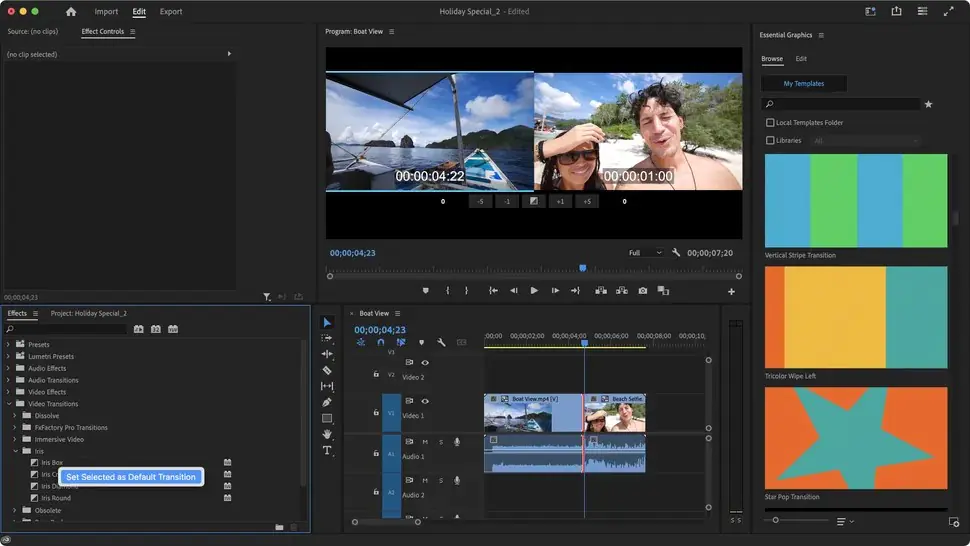
Task: Collapse the Iris transitions folder
Action: pyautogui.click(x=15, y=451)
